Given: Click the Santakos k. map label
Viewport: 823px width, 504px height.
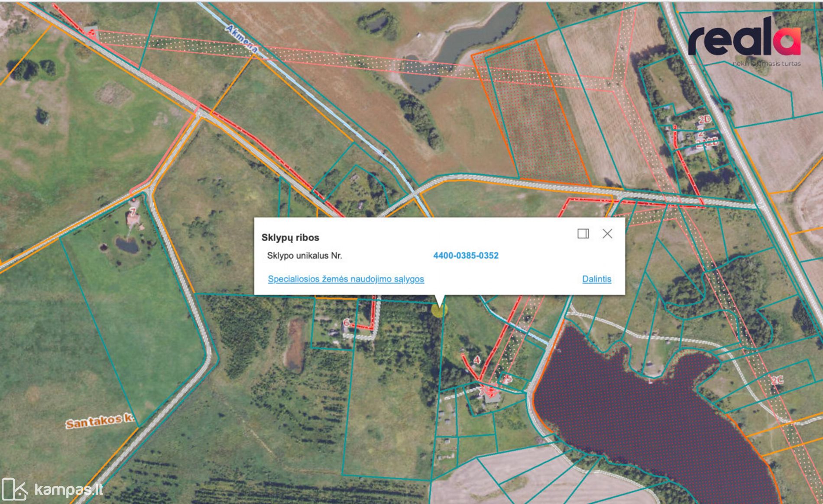Looking at the screenshot, I should tap(100, 420).
